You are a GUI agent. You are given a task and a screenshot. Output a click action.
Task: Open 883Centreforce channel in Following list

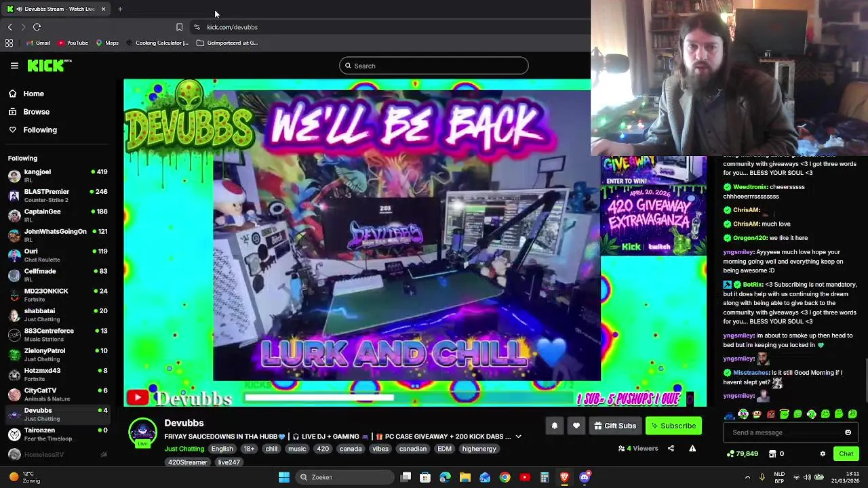(58, 335)
